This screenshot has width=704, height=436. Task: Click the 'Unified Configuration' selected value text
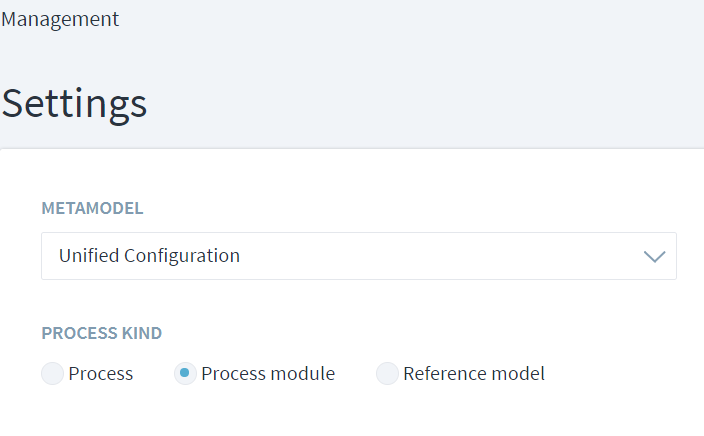pyautogui.click(x=149, y=256)
